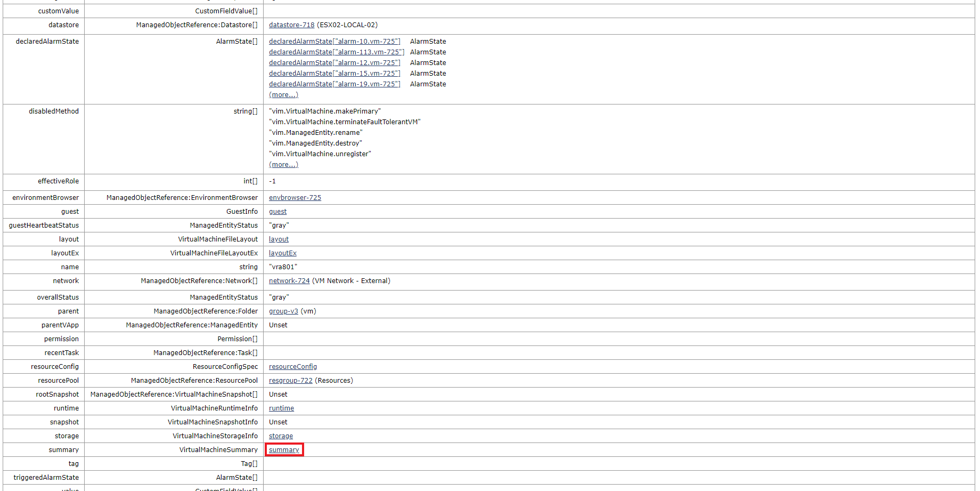Expand full disabledMethod list via (more...)
Screen dimensions: 980x491
pos(283,164)
